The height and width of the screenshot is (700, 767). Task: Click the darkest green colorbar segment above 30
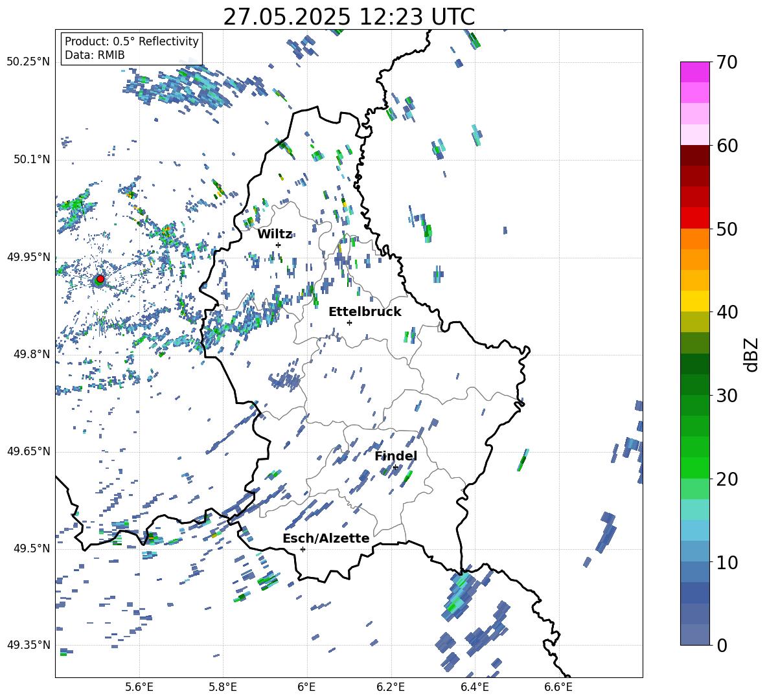tap(694, 364)
